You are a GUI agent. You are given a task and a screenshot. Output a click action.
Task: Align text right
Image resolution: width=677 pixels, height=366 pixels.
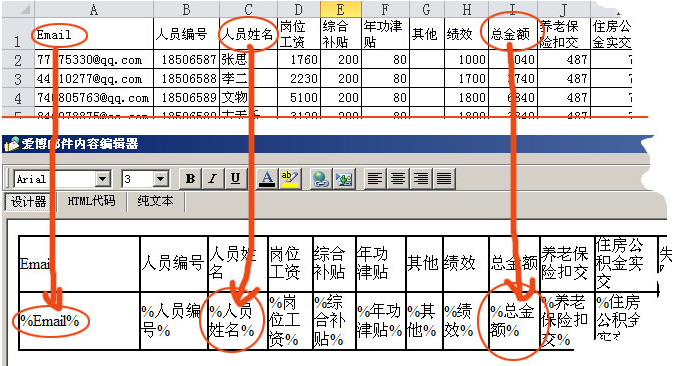(421, 179)
